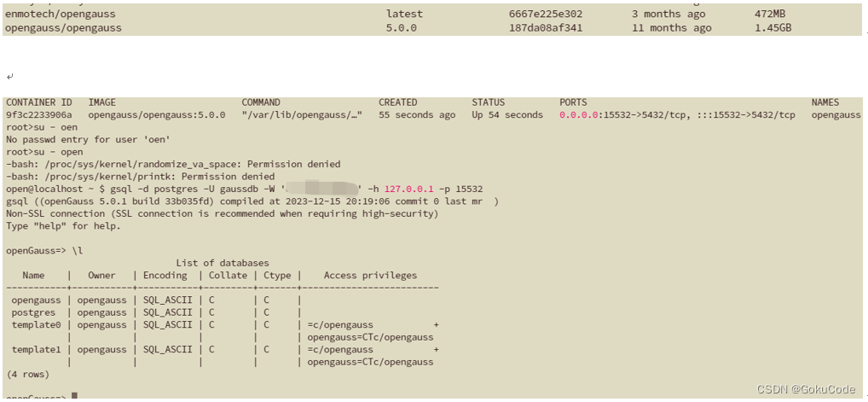Screen dimensions: 868x402
Task: Click the COMMAND column header
Action: click(x=261, y=102)
